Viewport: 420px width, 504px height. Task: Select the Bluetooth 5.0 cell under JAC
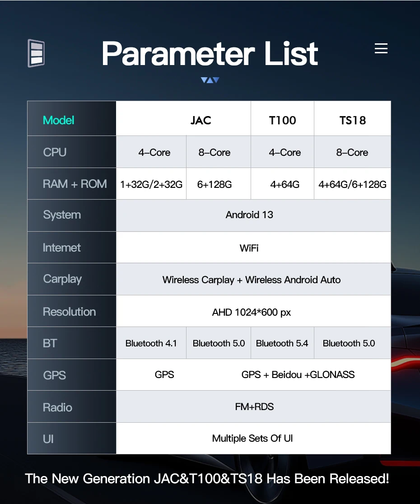pyautogui.click(x=219, y=343)
